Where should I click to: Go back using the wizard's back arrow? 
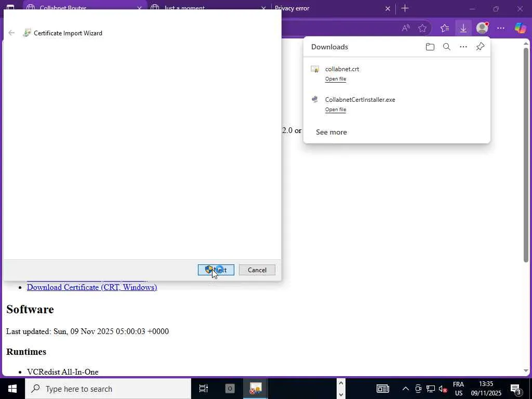11,33
